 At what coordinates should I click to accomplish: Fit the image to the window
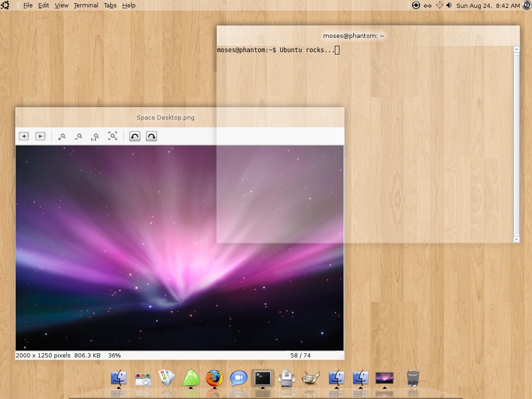point(113,136)
